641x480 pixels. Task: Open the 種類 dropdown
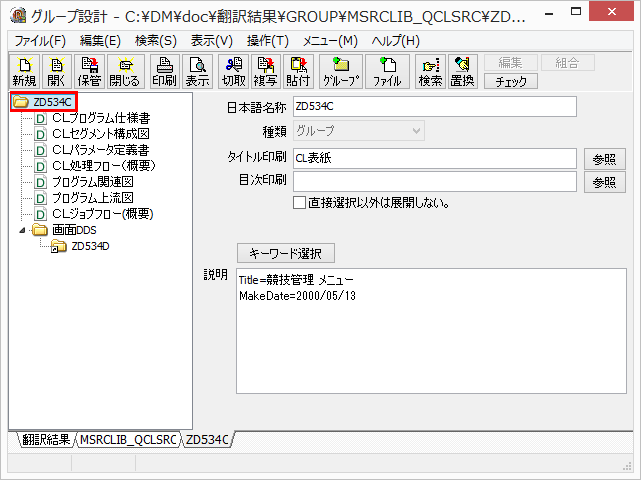[x=359, y=131]
